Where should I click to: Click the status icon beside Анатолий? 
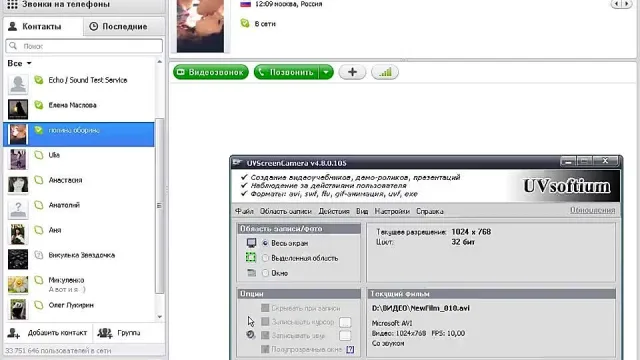point(39,205)
